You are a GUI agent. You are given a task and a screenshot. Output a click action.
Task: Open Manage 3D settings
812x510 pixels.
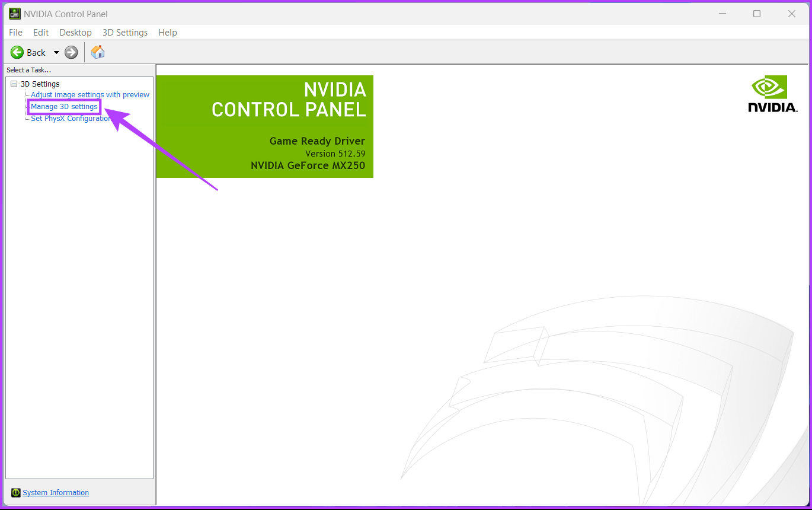pos(64,107)
